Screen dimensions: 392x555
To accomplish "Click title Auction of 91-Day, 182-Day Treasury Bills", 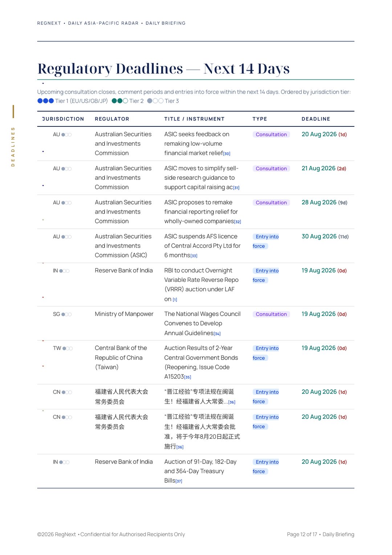I will [200, 471].
